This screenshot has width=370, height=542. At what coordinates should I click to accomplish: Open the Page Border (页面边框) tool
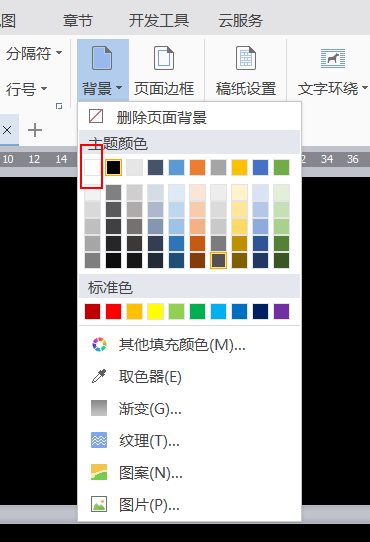(x=164, y=71)
